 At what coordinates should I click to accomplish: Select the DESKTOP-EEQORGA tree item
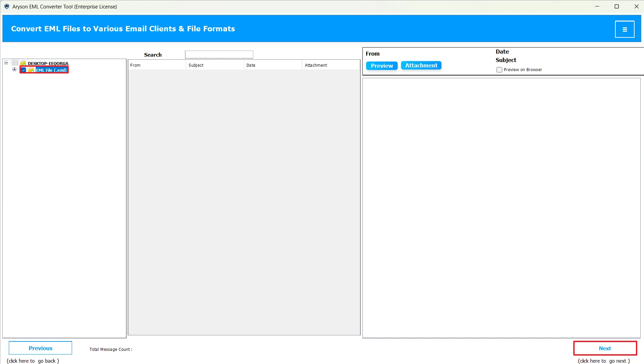click(48, 63)
